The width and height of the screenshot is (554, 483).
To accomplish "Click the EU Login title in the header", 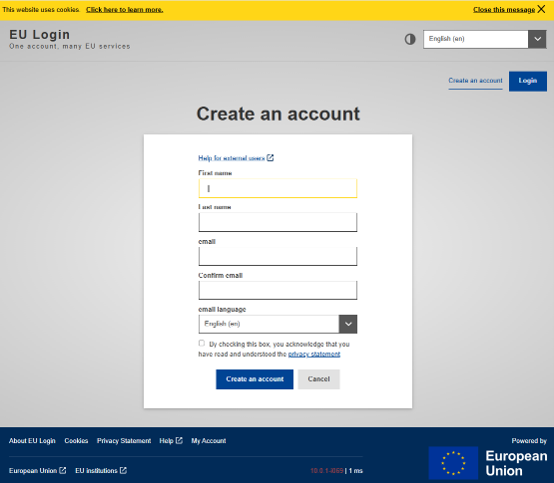I will 40,35.
